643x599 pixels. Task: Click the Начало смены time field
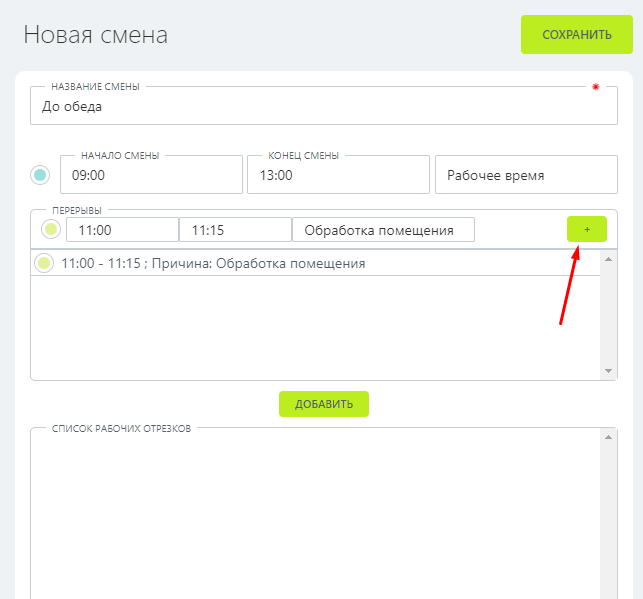(x=151, y=175)
